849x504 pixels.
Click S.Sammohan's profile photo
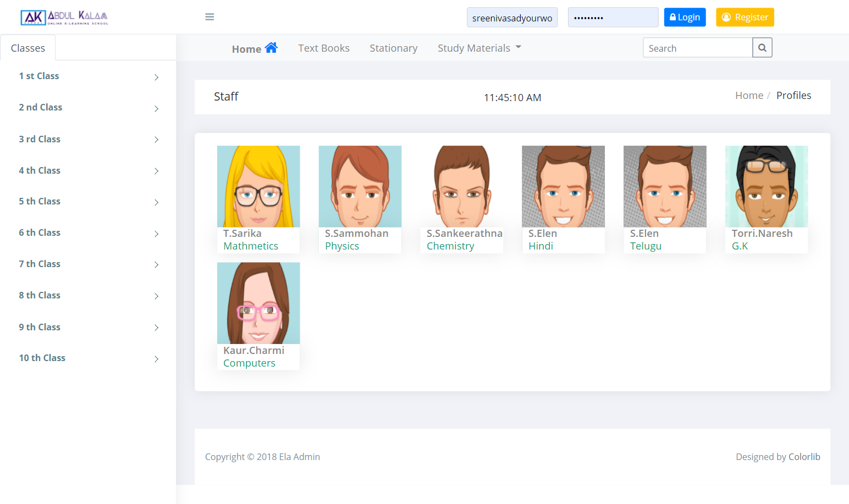tap(360, 186)
